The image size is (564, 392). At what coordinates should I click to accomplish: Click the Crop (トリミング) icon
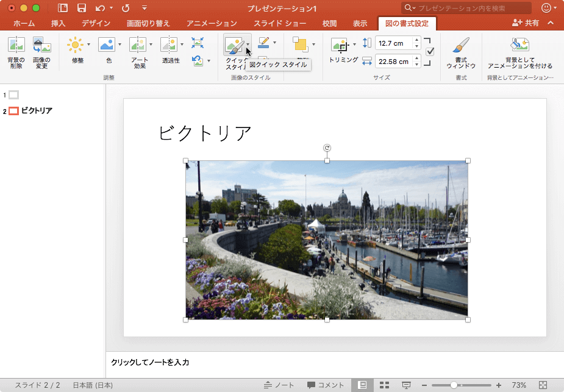339,46
